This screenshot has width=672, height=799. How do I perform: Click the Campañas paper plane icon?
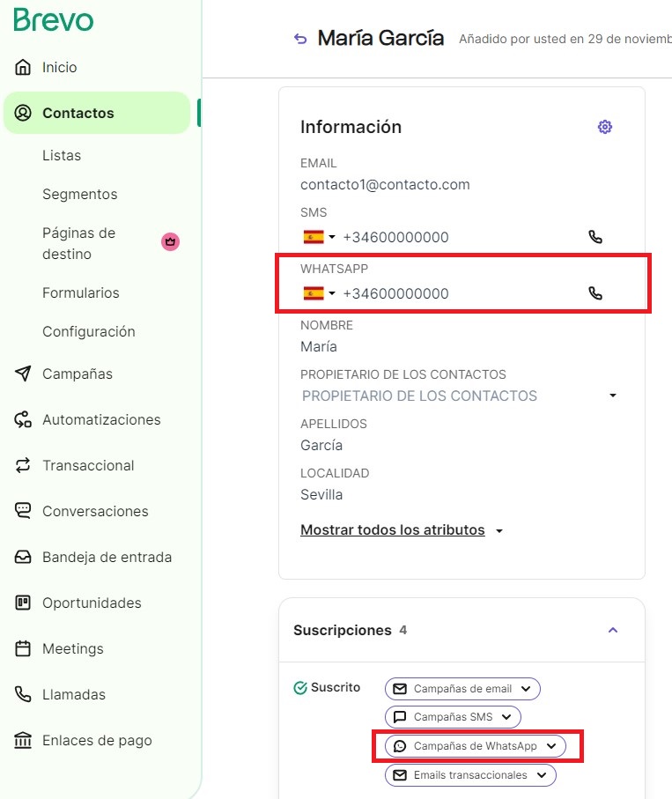click(23, 374)
